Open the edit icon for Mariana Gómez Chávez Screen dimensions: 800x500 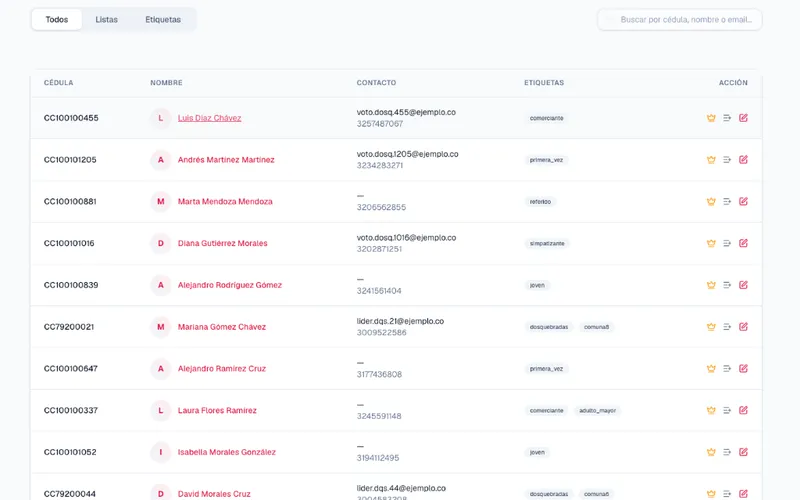[x=743, y=327]
